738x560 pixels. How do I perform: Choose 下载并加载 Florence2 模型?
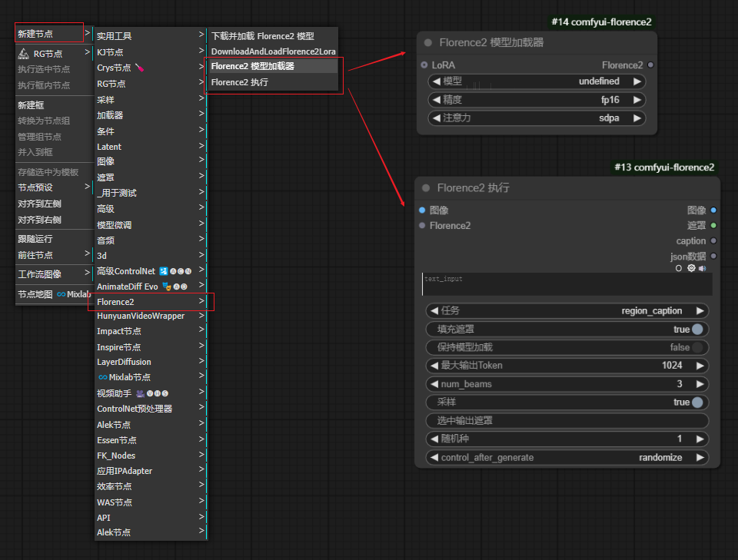274,36
